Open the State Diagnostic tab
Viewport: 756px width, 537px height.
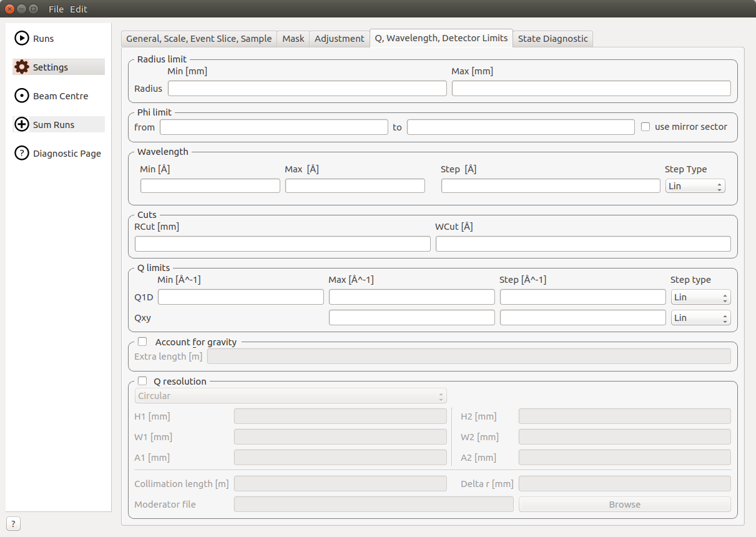[x=552, y=39]
